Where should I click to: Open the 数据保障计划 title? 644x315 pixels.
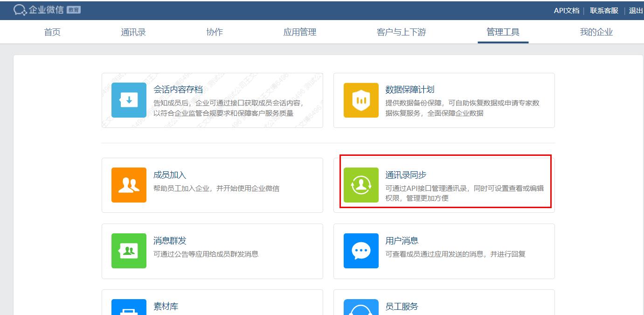point(410,90)
